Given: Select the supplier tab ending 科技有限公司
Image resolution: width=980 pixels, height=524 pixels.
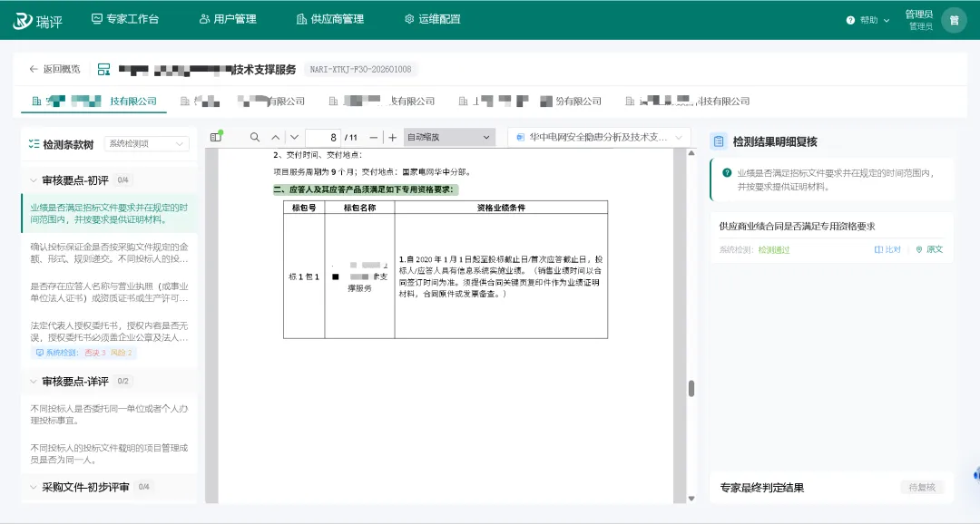Looking at the screenshot, I should coord(688,102).
